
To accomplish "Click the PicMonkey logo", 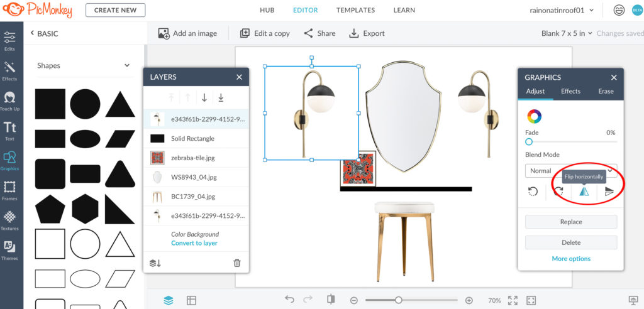I will tap(38, 9).
